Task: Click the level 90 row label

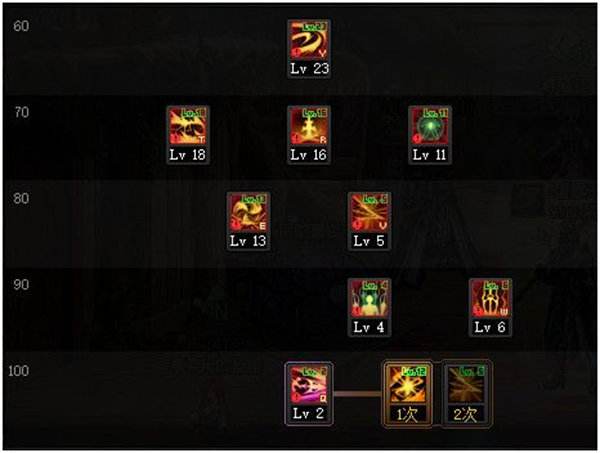Action: coord(21,284)
